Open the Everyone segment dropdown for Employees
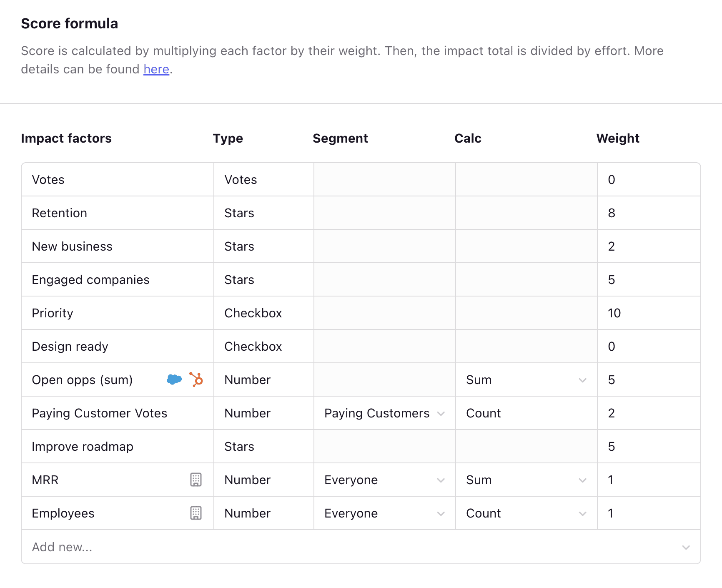 pos(384,513)
